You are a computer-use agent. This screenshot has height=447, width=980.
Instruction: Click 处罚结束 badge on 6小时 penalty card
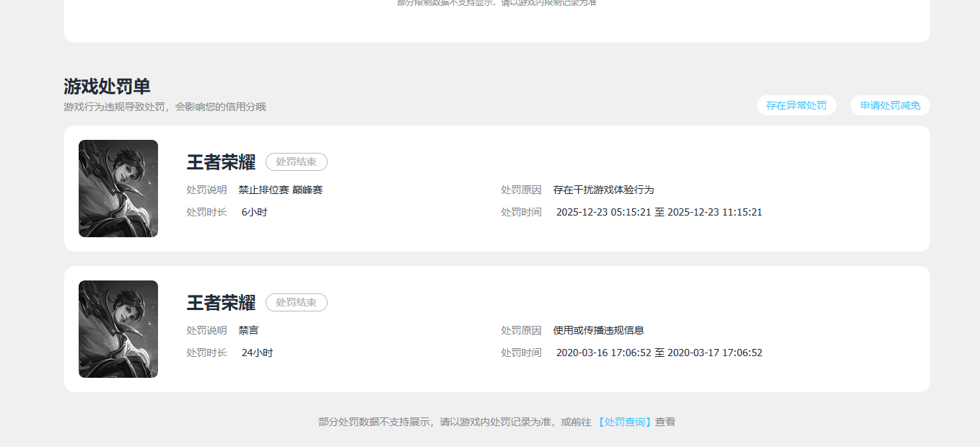click(x=297, y=162)
